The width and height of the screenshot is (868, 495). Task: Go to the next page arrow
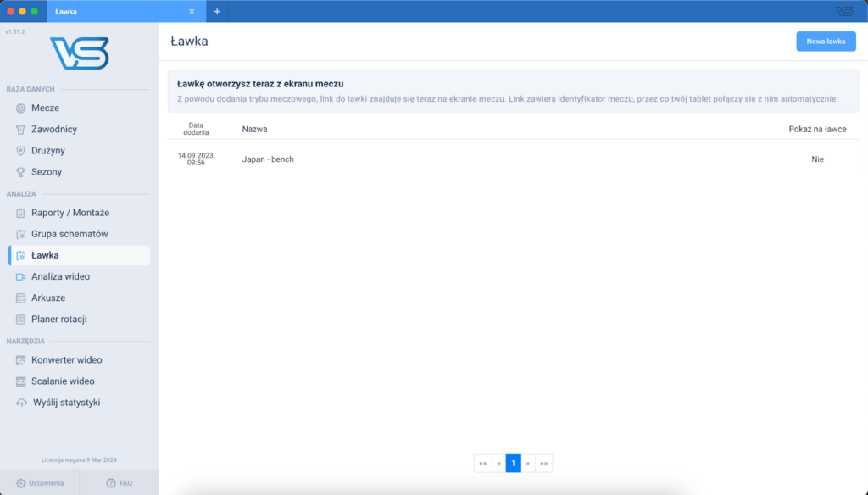point(528,464)
